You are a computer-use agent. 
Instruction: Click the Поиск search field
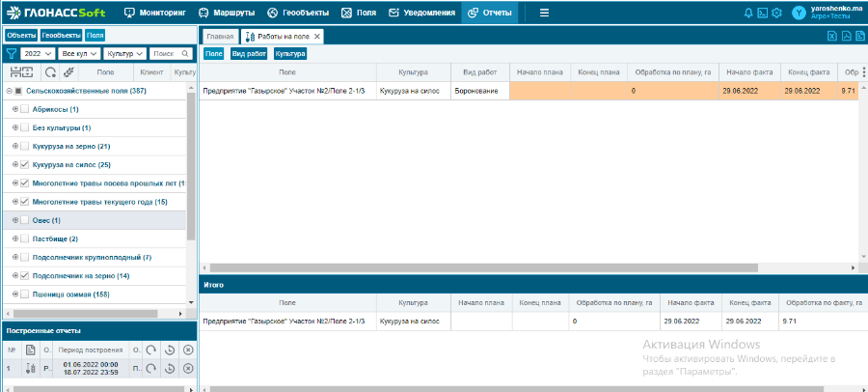click(168, 54)
